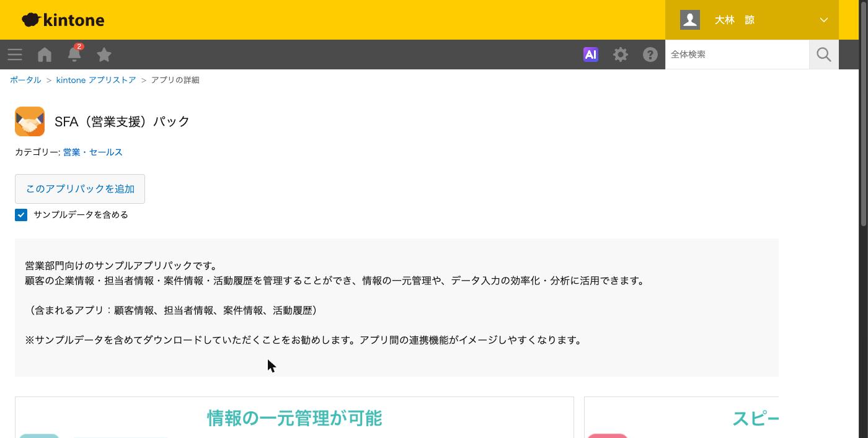Click the search magnifier button
868x438 pixels.
coord(824,55)
